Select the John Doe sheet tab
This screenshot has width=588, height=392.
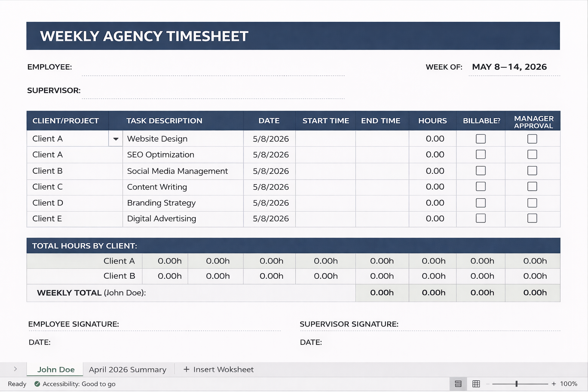[56, 369]
